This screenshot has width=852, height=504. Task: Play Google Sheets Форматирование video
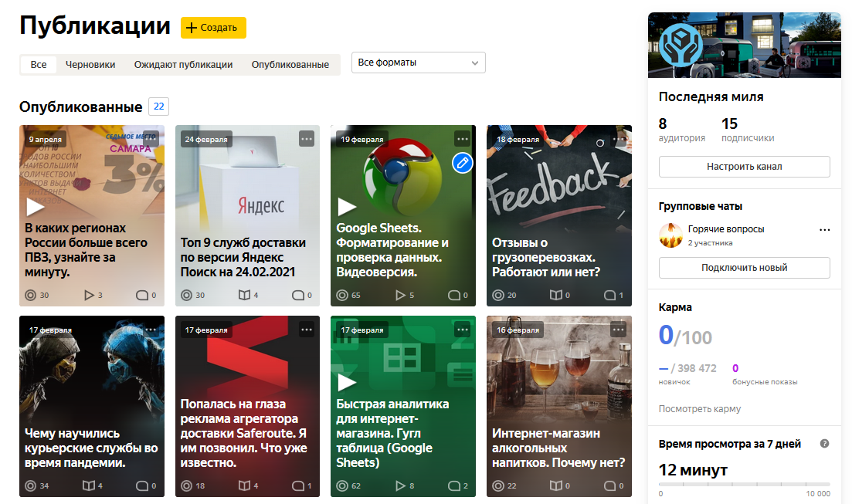[347, 207]
